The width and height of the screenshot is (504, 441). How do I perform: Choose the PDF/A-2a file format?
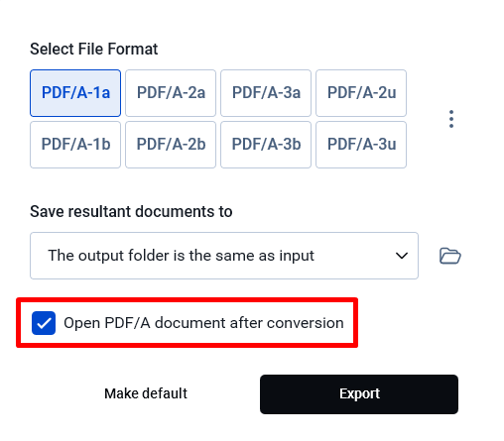tap(171, 93)
